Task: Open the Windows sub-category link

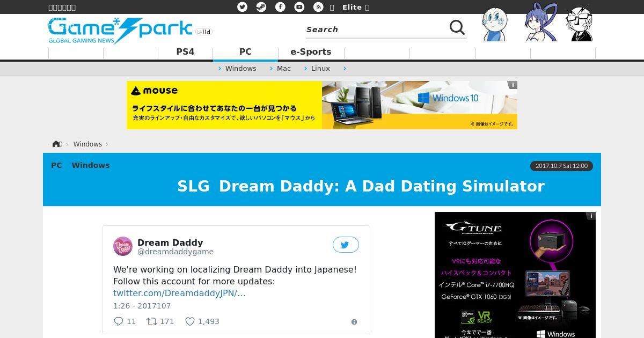Action: point(240,69)
